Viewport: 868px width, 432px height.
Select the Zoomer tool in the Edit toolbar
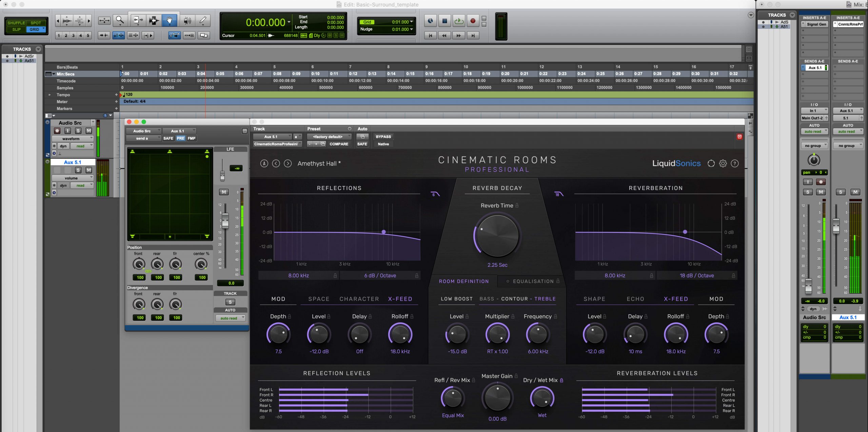[x=120, y=21]
